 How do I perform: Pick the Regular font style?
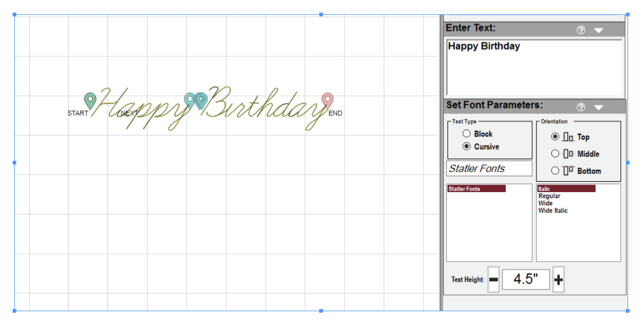pyautogui.click(x=550, y=196)
